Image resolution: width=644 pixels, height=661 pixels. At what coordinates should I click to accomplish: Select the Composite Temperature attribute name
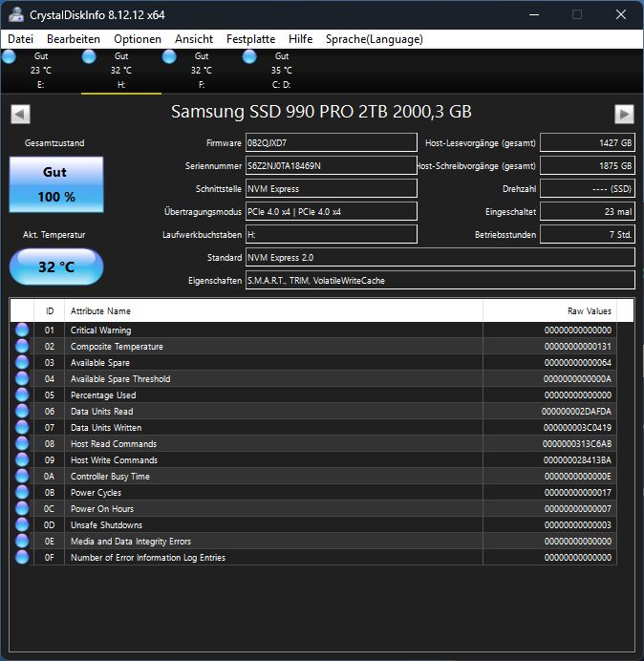(x=117, y=347)
